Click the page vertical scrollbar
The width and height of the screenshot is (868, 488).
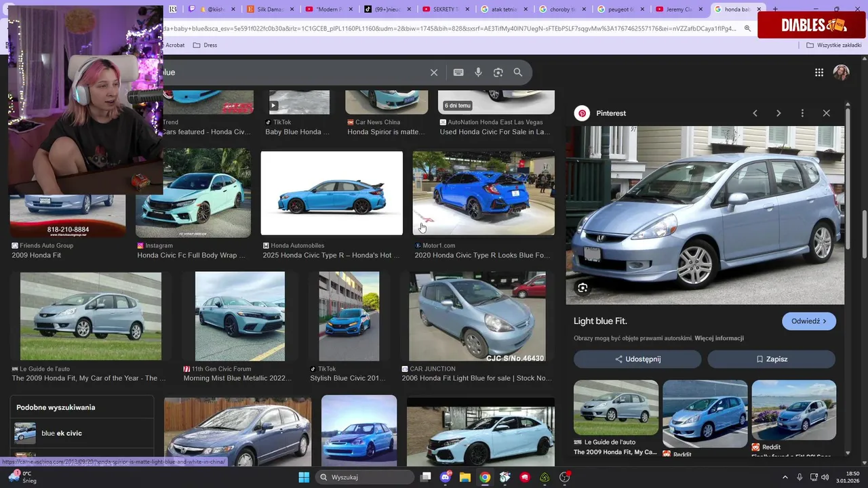click(x=864, y=234)
